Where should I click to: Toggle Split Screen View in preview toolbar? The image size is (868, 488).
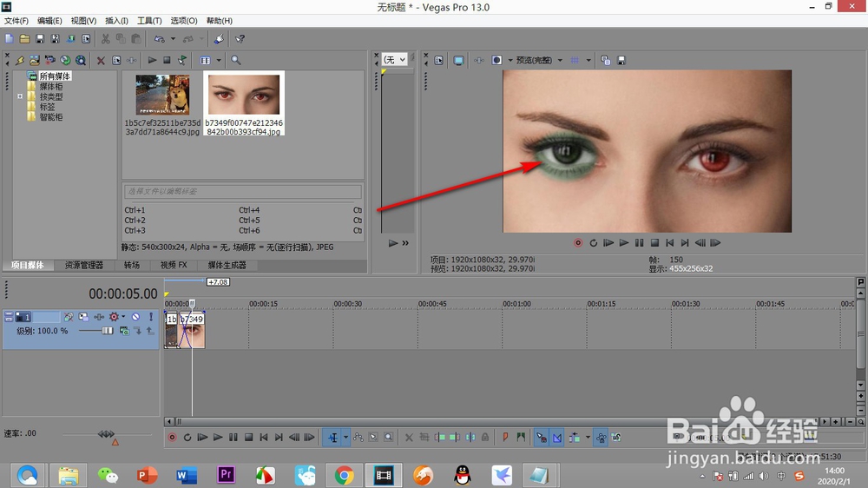496,60
